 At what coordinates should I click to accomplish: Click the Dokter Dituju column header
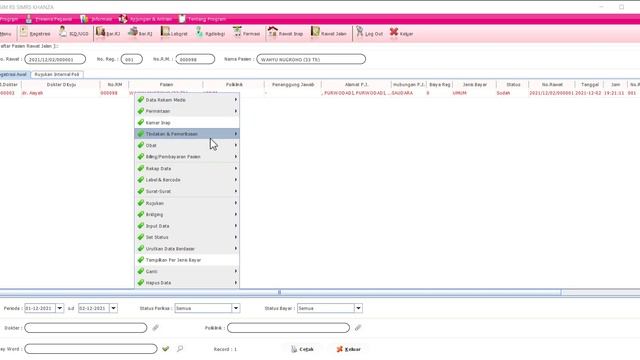click(61, 84)
